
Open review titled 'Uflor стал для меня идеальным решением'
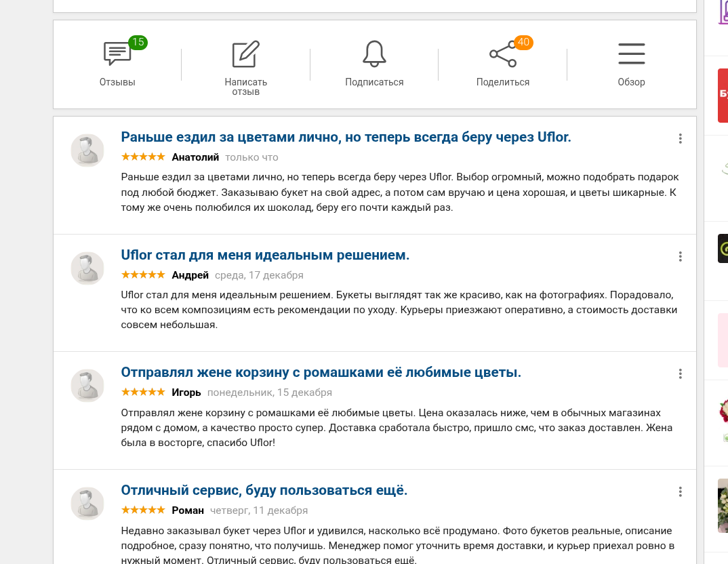pos(265,255)
